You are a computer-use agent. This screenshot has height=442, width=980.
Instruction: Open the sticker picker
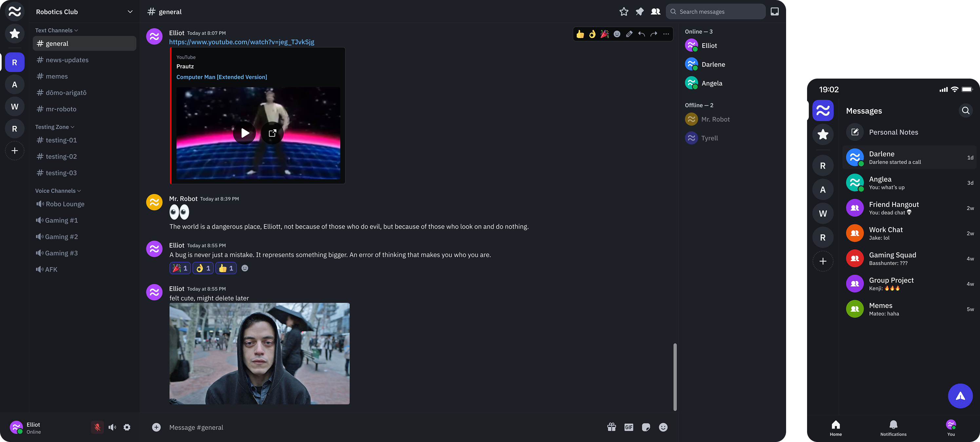646,427
